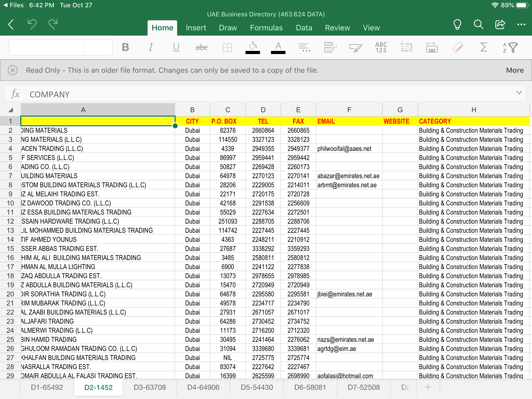Expand the formula bar chevron
The image size is (532, 399).
coord(519,93)
